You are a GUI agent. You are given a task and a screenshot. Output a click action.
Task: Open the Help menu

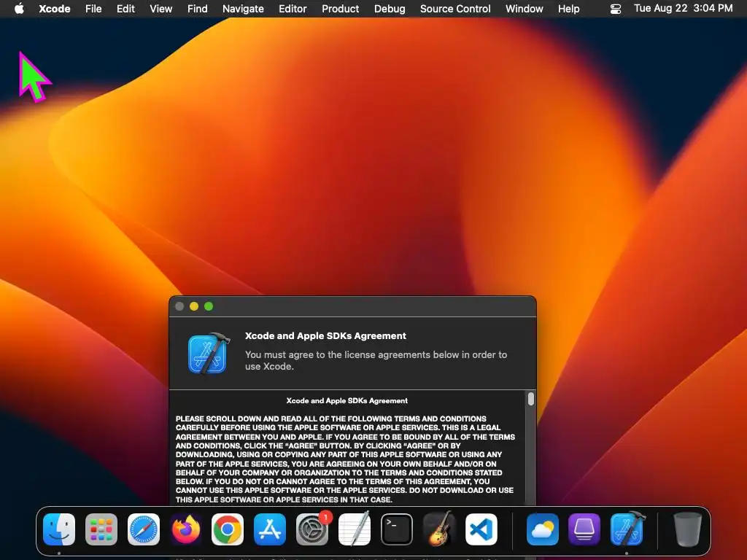coord(569,9)
